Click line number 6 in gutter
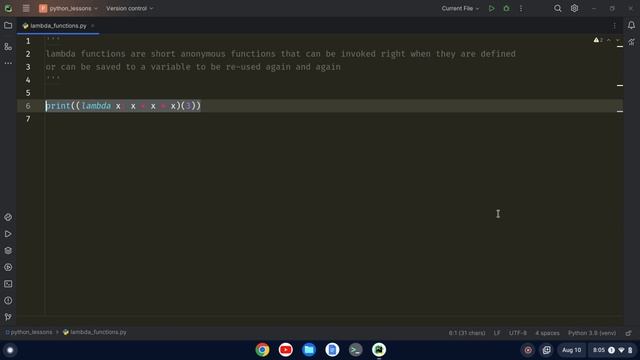640x360 pixels. coord(28,106)
